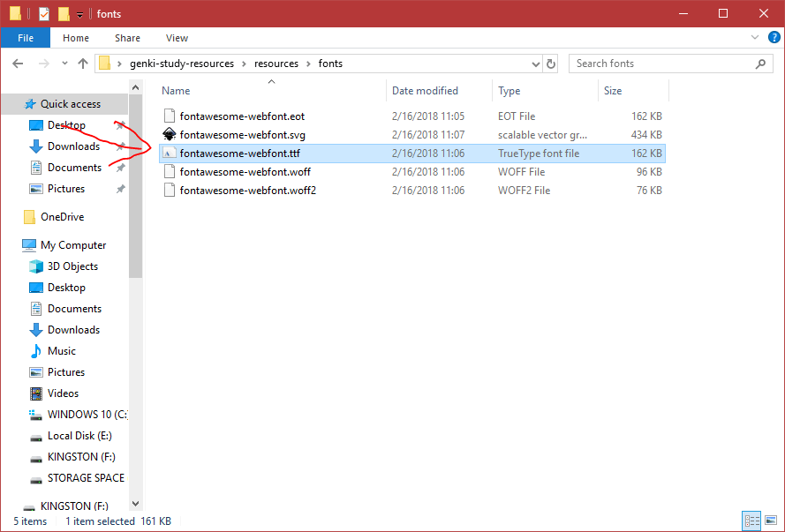Image resolution: width=785 pixels, height=532 pixels.
Task: Click the navigation pane scrollbar
Action: [135, 221]
